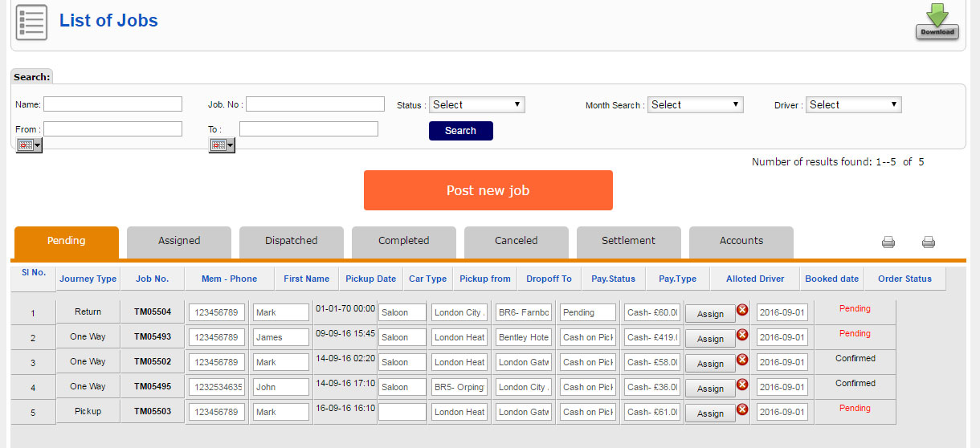Click the Order Status column header

click(x=905, y=279)
